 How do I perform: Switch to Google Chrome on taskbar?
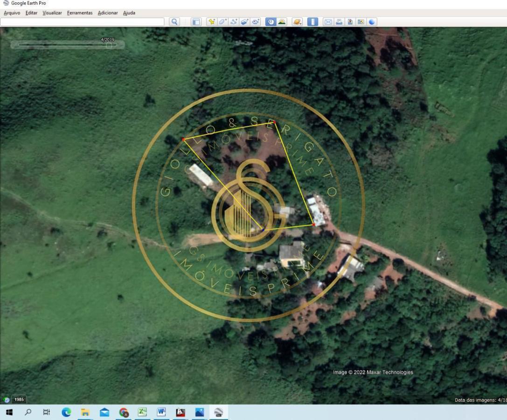click(124, 412)
